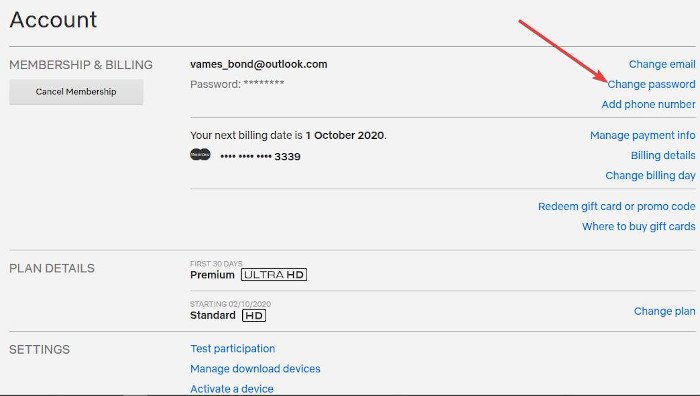View Billing details
The width and height of the screenshot is (700, 396).
663,155
